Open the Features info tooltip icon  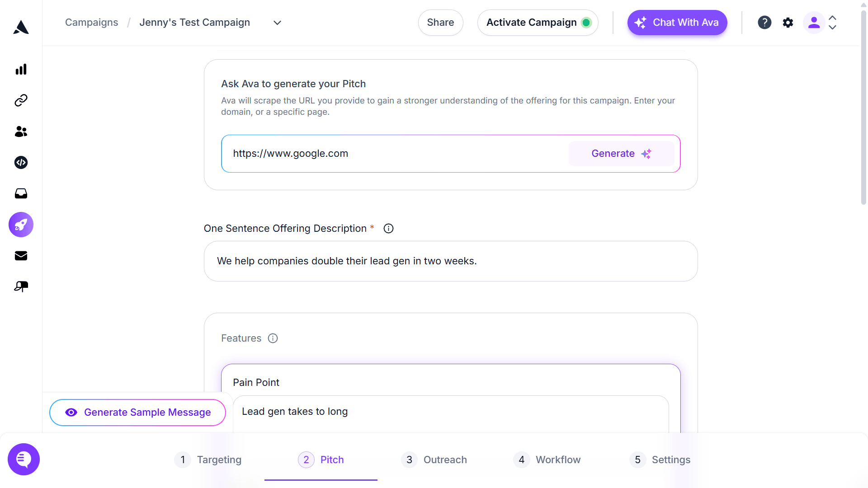click(273, 338)
